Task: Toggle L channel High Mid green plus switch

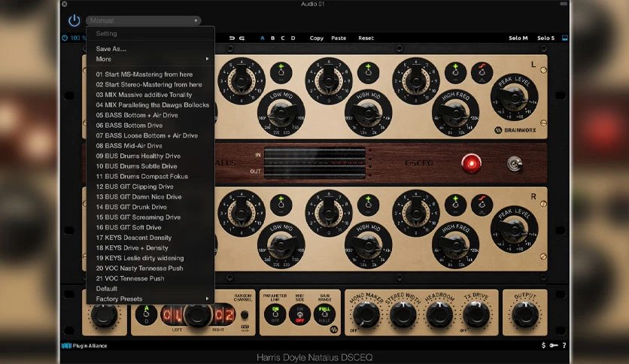Action: click(368, 72)
